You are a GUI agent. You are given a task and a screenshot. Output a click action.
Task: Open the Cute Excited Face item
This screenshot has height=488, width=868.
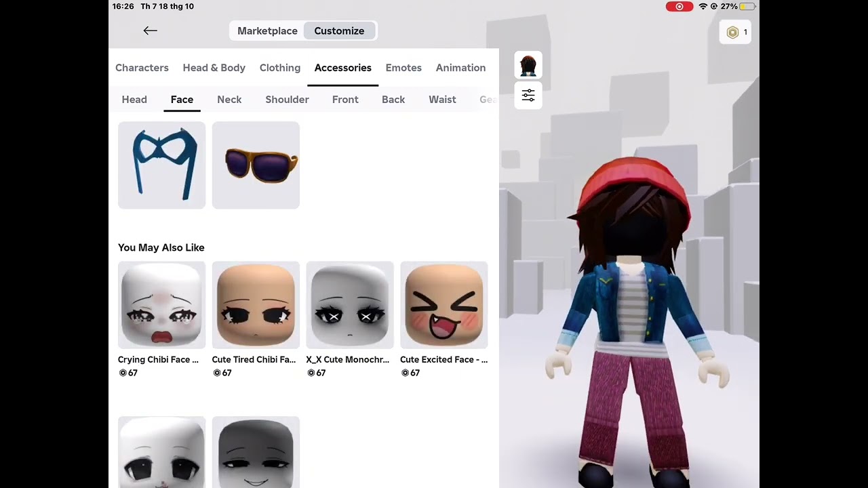tap(444, 305)
